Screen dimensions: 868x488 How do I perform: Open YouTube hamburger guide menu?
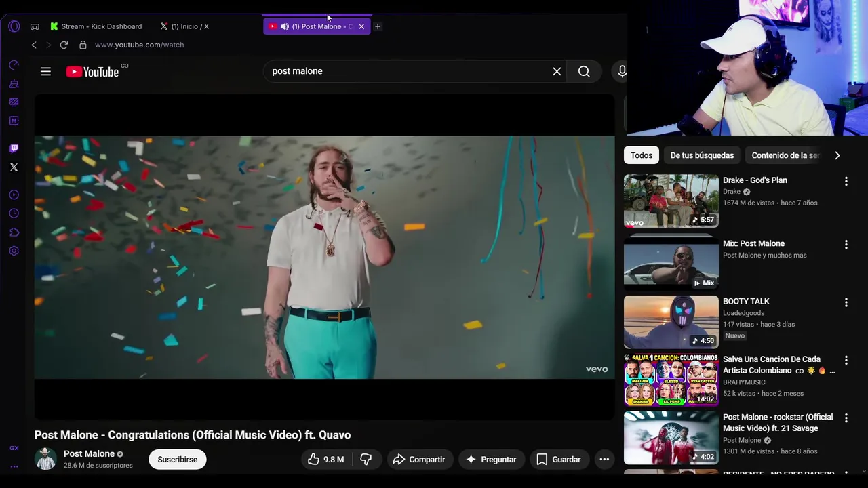click(x=45, y=71)
